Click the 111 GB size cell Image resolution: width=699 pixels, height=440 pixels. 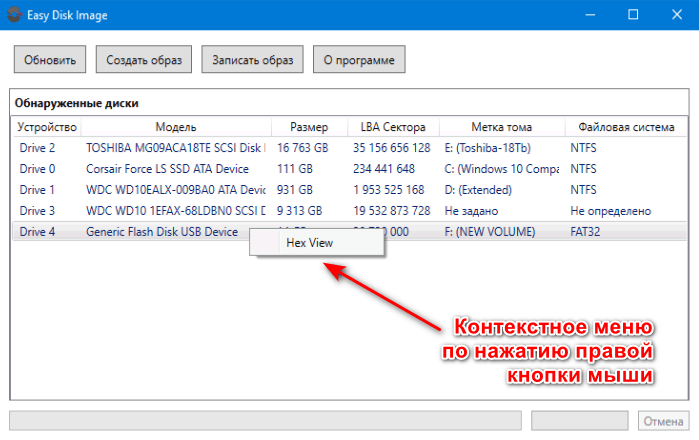(x=295, y=169)
